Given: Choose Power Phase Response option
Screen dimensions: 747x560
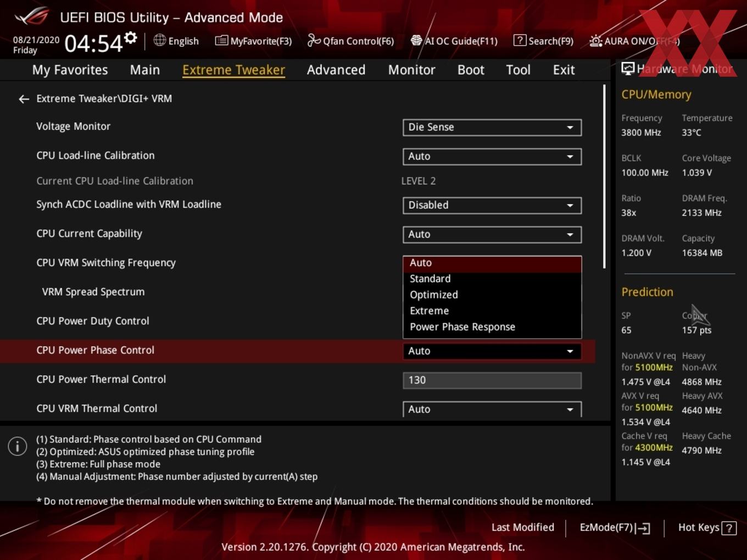Looking at the screenshot, I should [492, 327].
